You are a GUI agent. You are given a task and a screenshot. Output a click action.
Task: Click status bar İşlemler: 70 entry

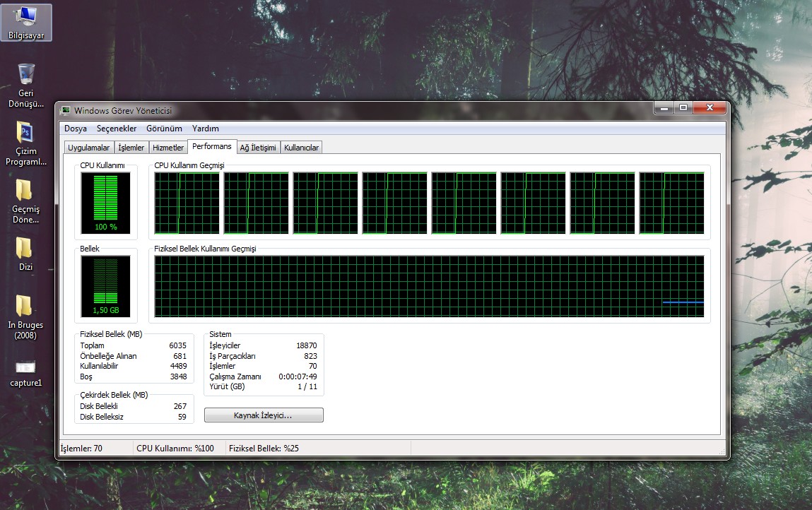point(81,449)
